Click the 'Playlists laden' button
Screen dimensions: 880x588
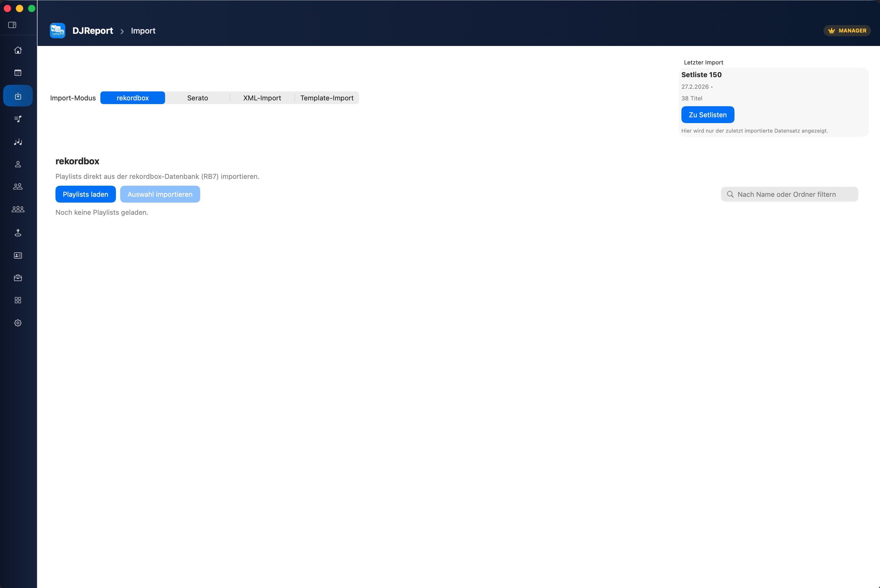click(86, 194)
